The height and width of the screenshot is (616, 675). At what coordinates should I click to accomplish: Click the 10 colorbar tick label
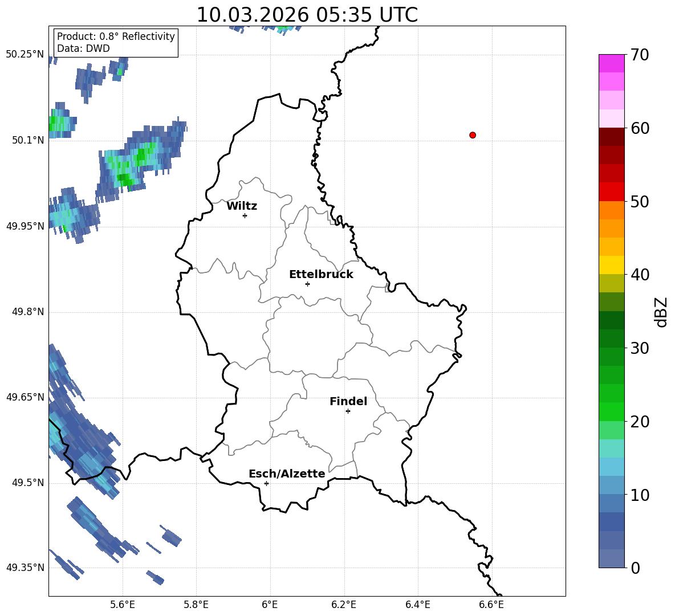[x=640, y=495]
